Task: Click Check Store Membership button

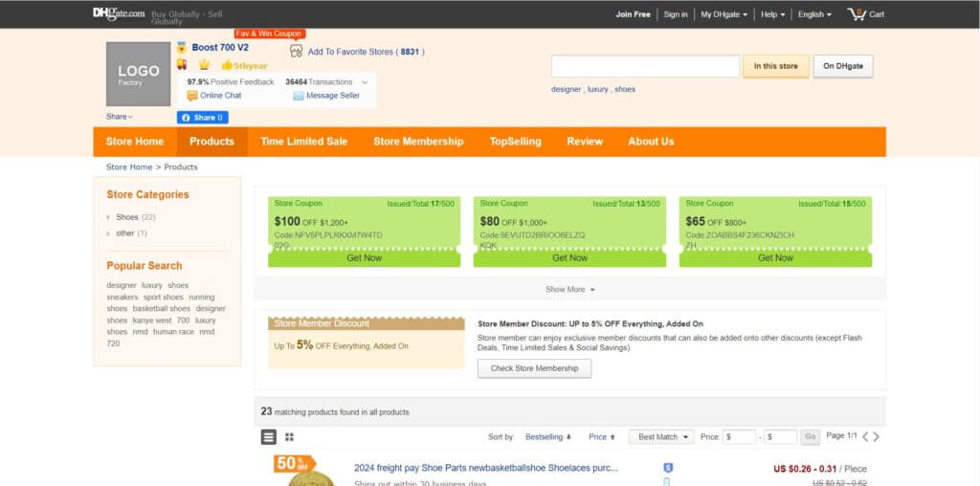Action: 534,368
